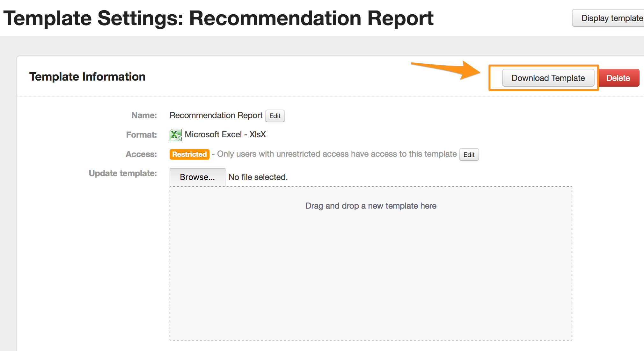This screenshot has width=644, height=351.
Task: Click the drag and drop template area
Action: coord(371,263)
